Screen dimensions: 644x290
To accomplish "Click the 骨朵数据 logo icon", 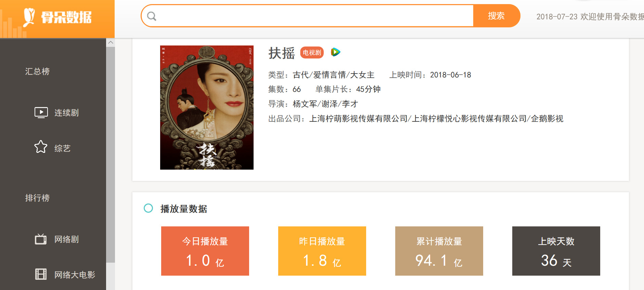I will pyautogui.click(x=29, y=17).
